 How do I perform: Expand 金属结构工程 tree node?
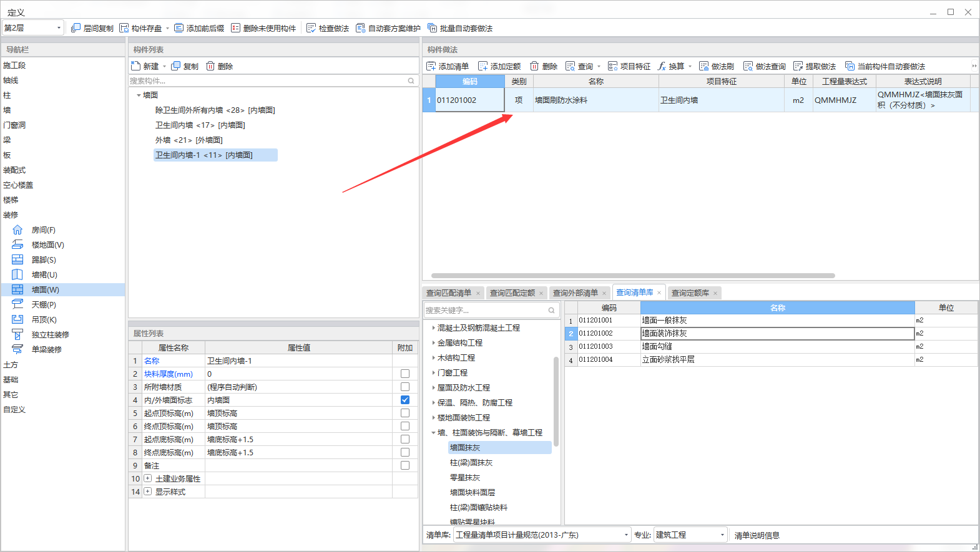click(433, 342)
